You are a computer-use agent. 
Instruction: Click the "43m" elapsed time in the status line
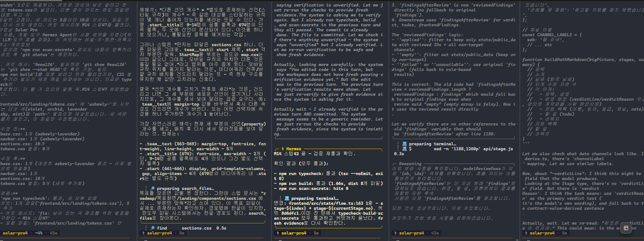[x=435, y=233]
